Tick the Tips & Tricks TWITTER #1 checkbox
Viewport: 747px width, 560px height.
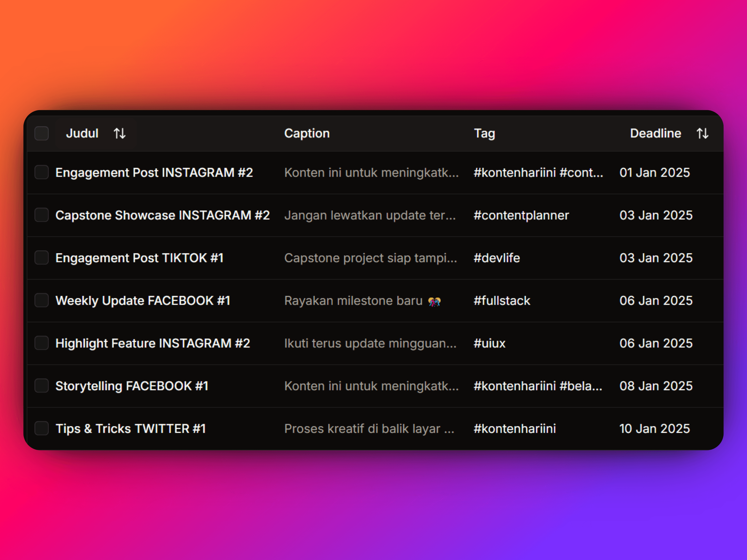pyautogui.click(x=42, y=429)
